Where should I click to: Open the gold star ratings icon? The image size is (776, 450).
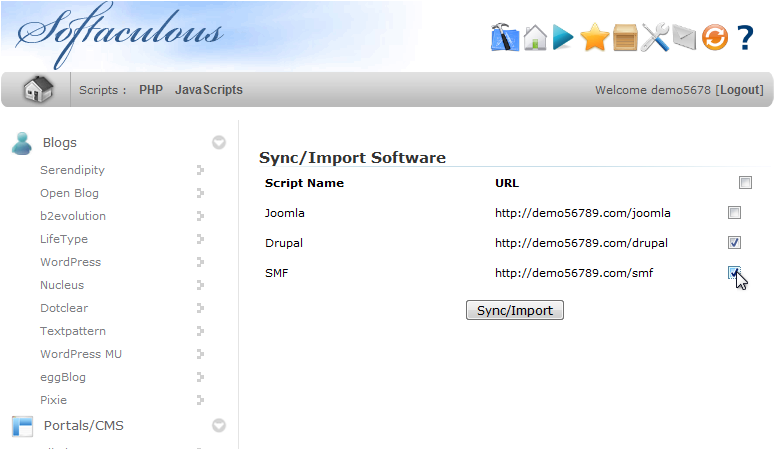click(594, 38)
